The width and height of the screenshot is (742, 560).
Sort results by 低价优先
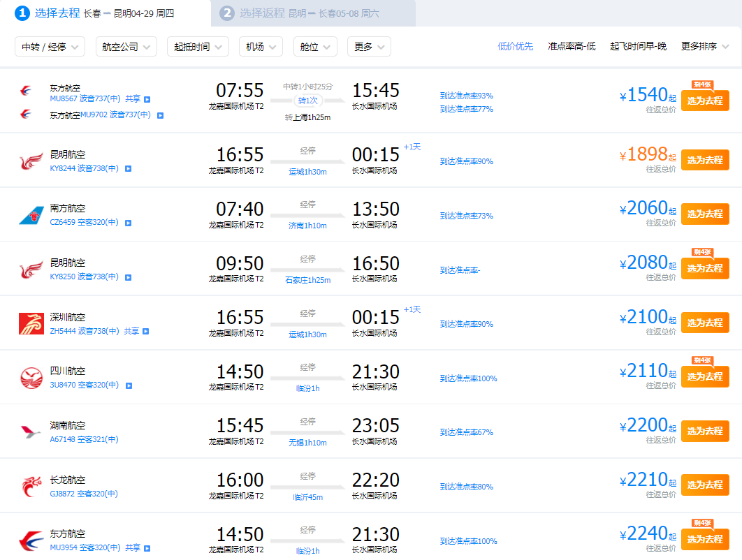[x=515, y=46]
